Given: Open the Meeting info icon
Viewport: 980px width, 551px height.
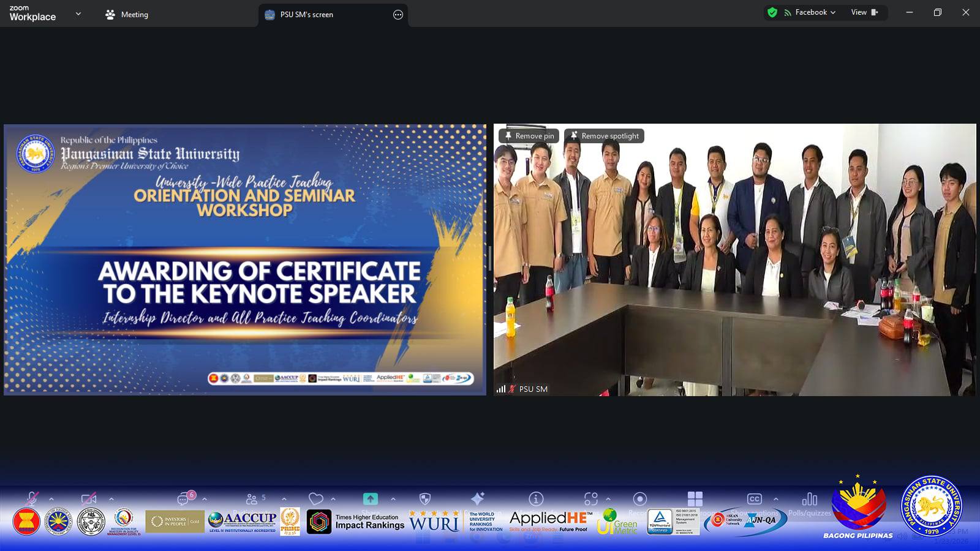Looking at the screenshot, I should pos(536,499).
